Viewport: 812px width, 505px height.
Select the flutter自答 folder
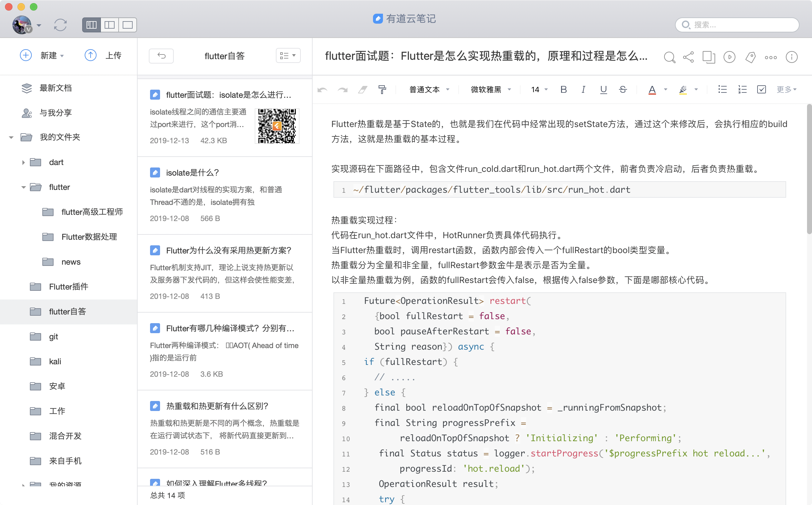click(68, 312)
